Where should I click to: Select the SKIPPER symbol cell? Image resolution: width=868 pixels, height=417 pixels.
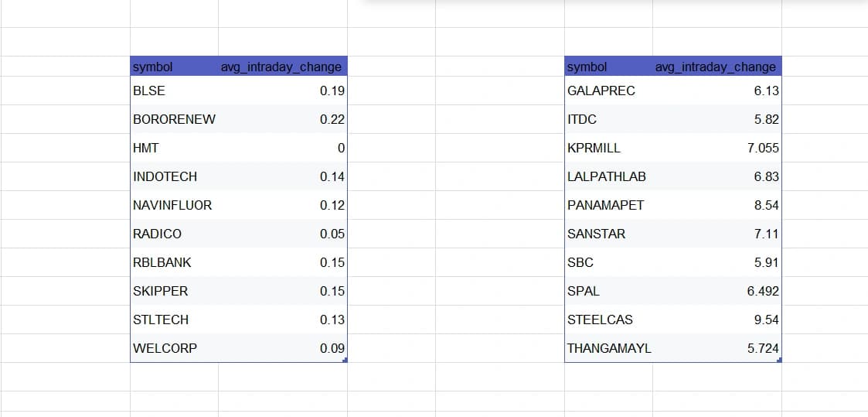click(x=175, y=292)
